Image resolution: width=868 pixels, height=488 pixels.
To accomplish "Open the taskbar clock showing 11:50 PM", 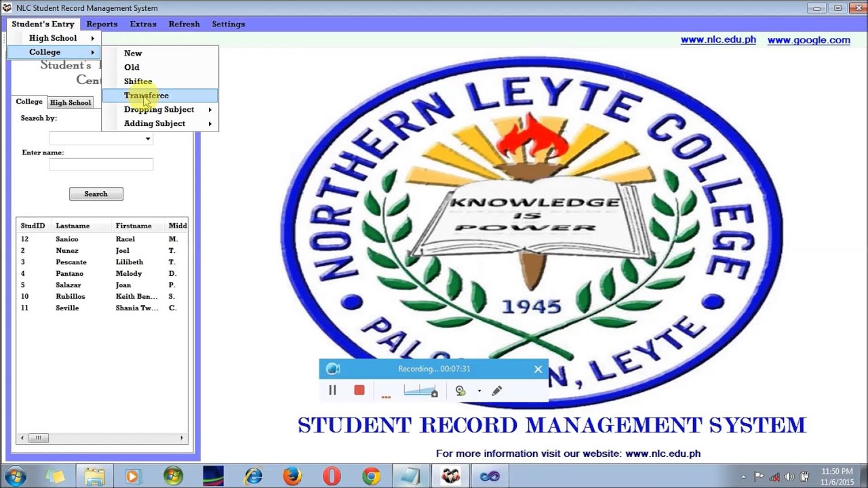I will (x=837, y=476).
